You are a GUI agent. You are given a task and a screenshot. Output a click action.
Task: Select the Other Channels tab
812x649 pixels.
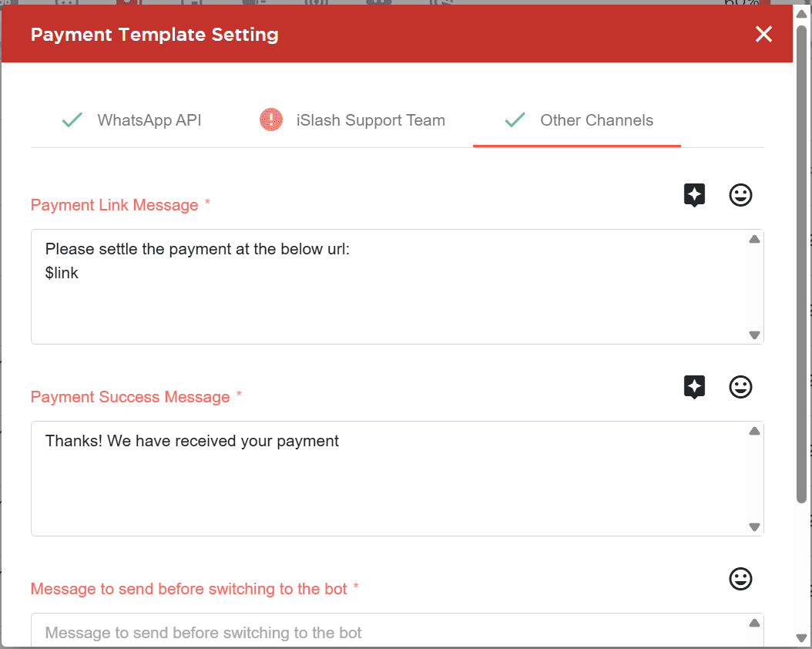pos(577,120)
